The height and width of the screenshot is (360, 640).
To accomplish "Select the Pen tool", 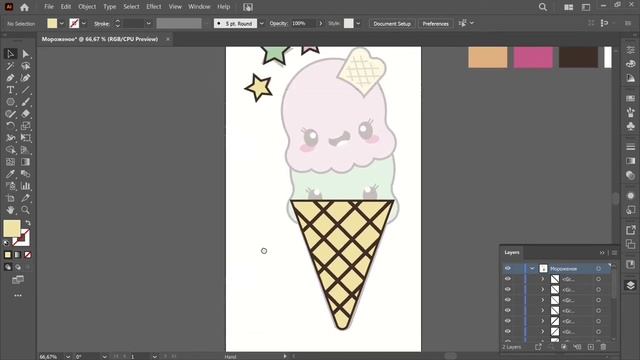I will 11,78.
